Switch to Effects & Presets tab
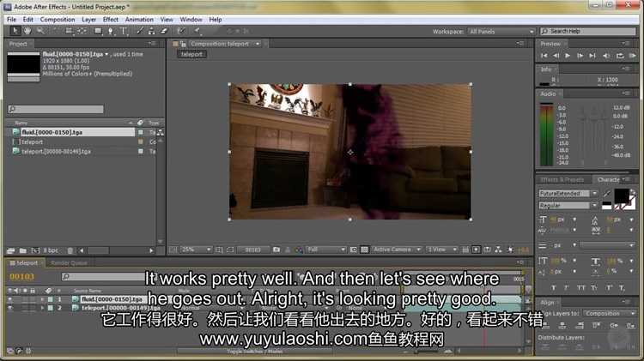 tap(562, 180)
